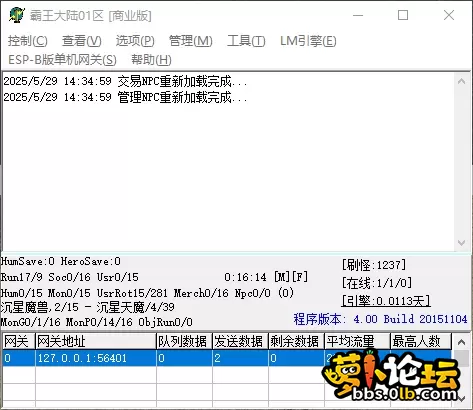This screenshot has width=473, height=410.
Task: Select the 管理NPC重新加载完成 log line
Action: tap(125, 97)
